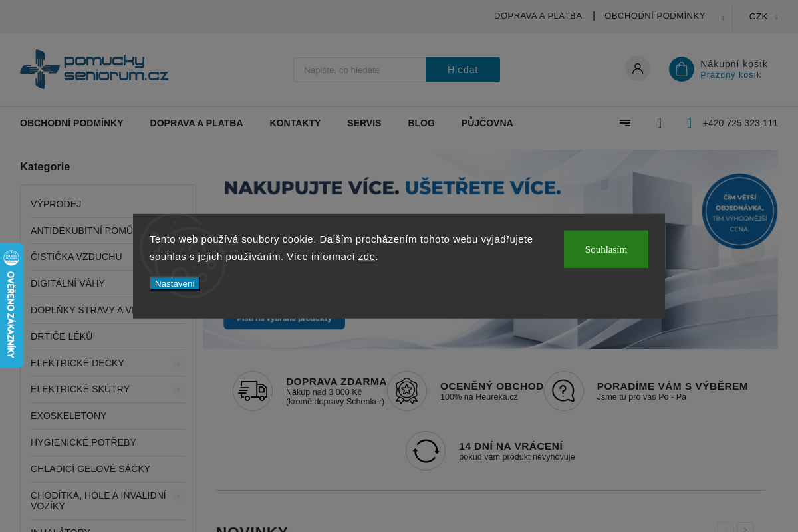Accept cookies with Souhlasím button
This screenshot has height=532, width=798.
(x=606, y=249)
